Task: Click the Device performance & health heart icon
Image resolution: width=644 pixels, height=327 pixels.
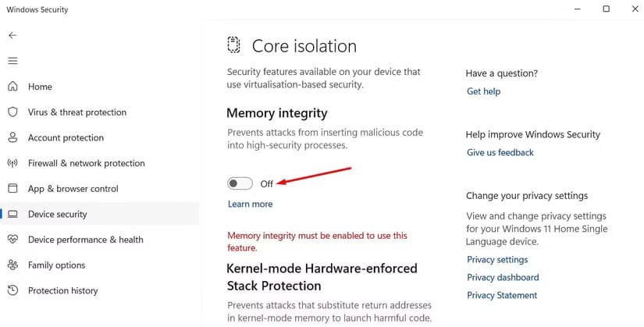Action: pyautogui.click(x=12, y=240)
